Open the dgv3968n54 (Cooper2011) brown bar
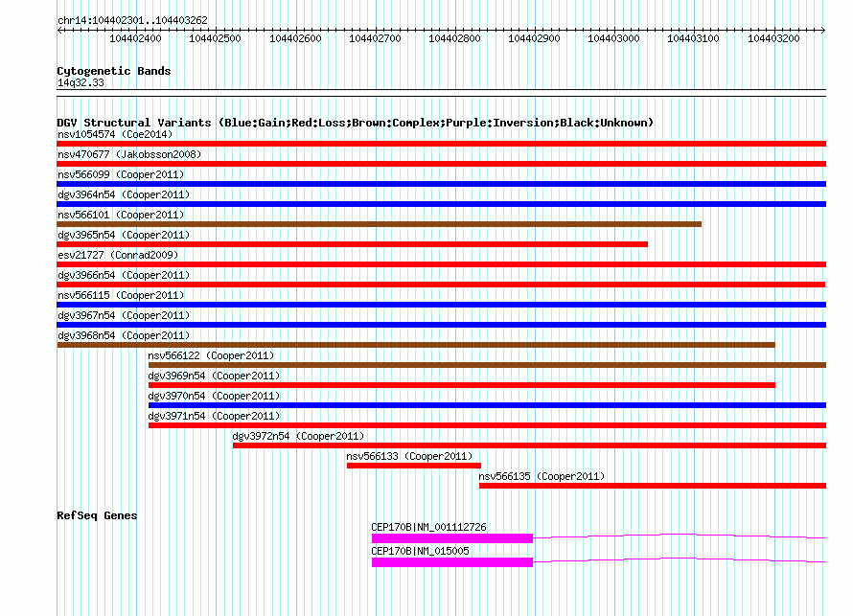This screenshot has height=616, width=853. pos(416,345)
